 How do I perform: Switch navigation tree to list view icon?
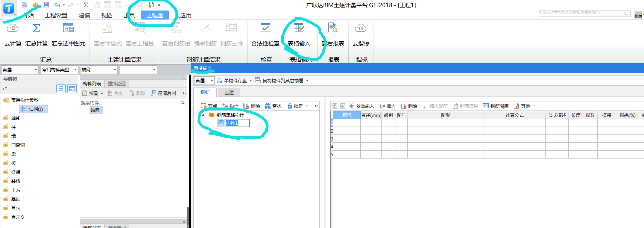61,89
